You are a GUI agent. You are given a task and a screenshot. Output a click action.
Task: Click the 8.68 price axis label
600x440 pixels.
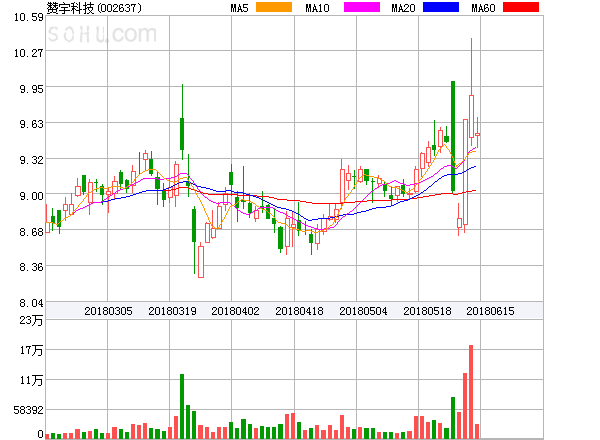[x=31, y=231]
